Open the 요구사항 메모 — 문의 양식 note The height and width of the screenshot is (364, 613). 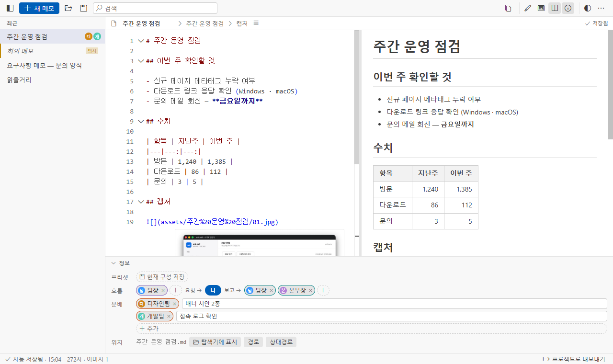click(53, 65)
